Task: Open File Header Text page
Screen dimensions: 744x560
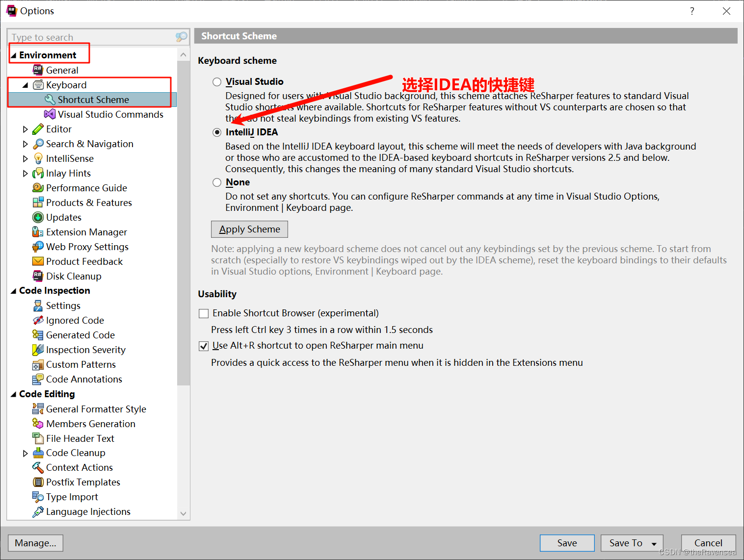Action: [x=80, y=438]
